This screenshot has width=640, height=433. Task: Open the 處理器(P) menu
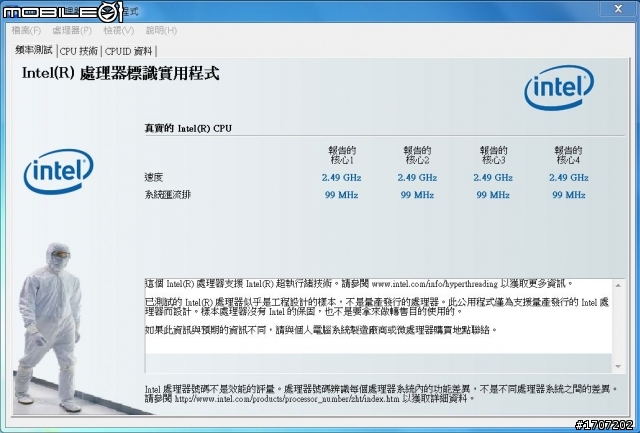pyautogui.click(x=72, y=30)
